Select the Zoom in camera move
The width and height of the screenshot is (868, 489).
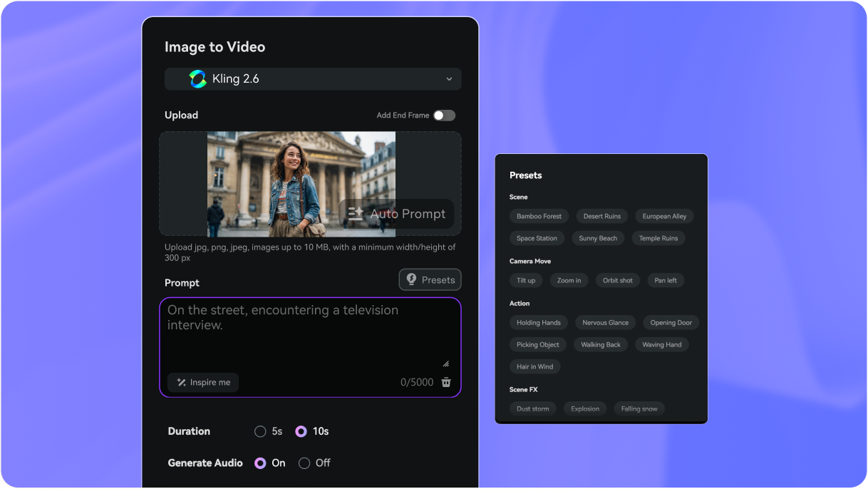tap(569, 280)
